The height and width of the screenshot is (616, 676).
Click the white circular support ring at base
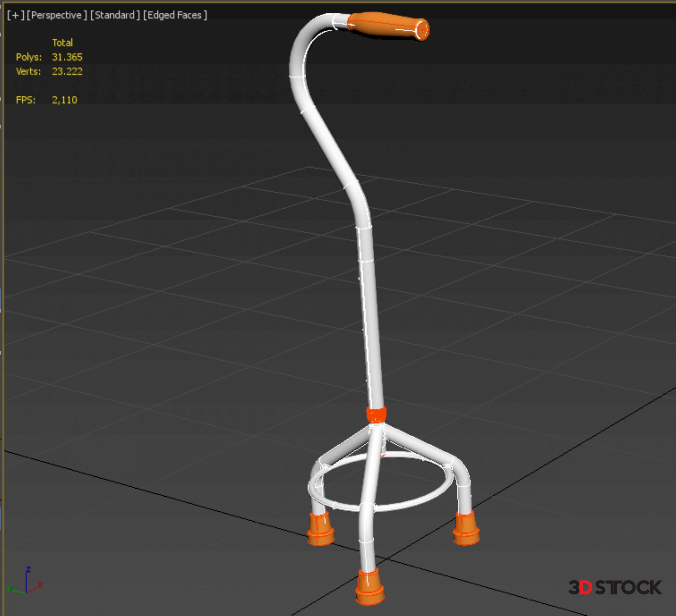click(x=415, y=502)
